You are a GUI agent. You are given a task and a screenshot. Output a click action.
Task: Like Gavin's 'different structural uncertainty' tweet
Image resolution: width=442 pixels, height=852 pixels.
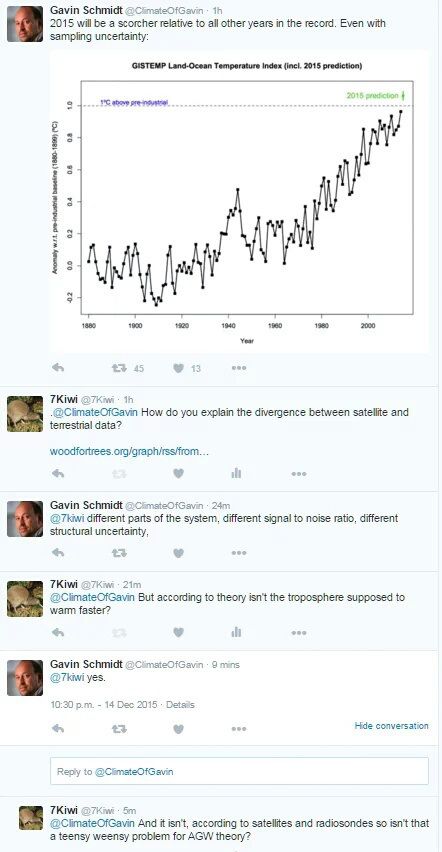click(x=178, y=553)
